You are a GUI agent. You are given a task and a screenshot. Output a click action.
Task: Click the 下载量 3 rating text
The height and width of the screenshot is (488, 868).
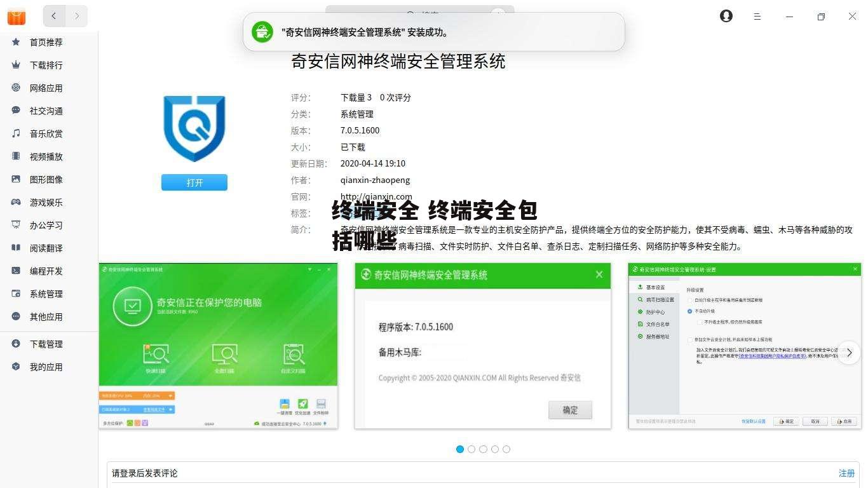pyautogui.click(x=356, y=97)
